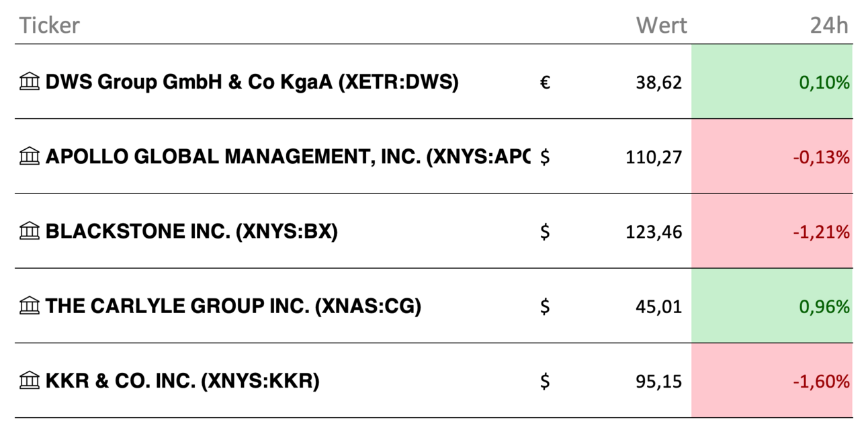Open BLACKSTONE INC. (XNYS:BX) ticker name
This screenshot has width=868, height=432.
(x=191, y=231)
